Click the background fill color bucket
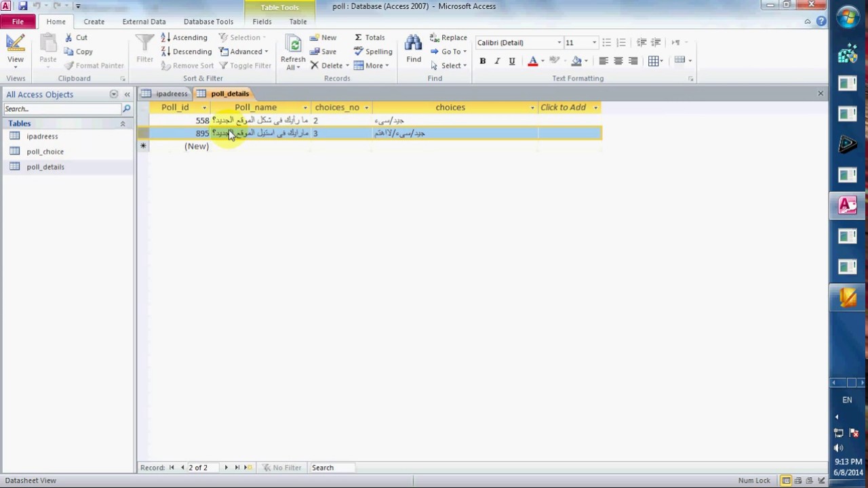Image resolution: width=868 pixels, height=488 pixels. 576,61
